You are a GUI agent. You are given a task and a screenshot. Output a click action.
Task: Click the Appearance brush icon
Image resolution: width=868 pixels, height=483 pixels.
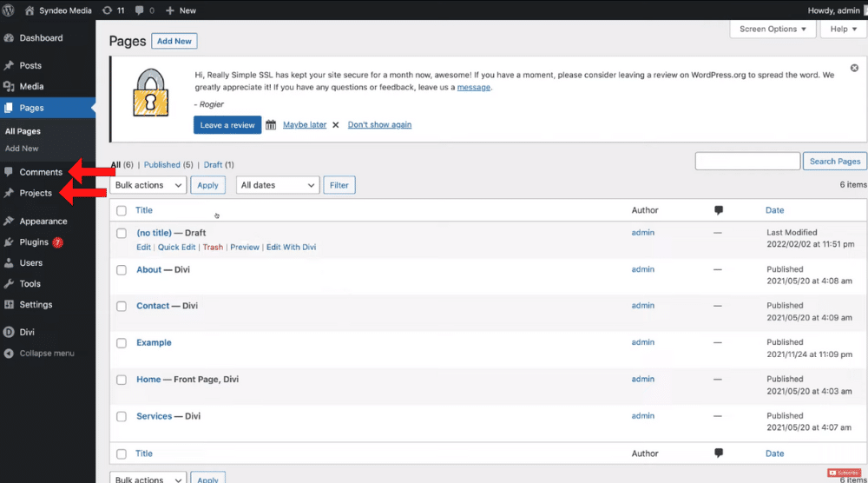click(x=9, y=221)
